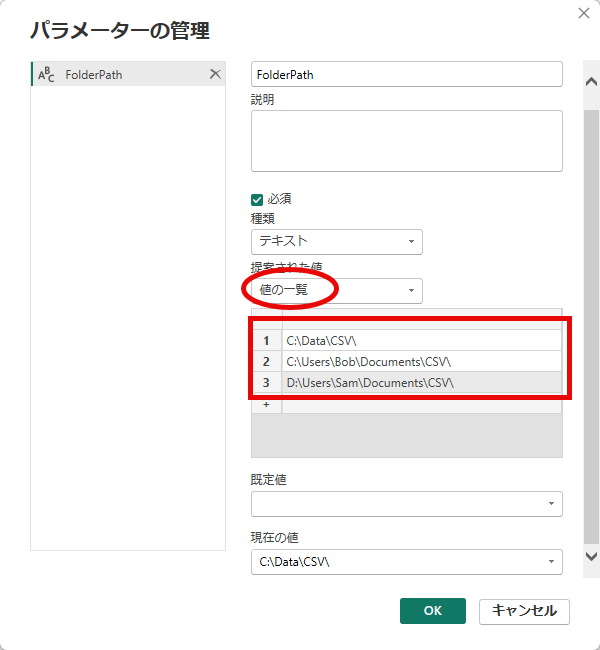The width and height of the screenshot is (600, 650).
Task: Open the 現在の値 current value dropdown
Action: (x=407, y=562)
